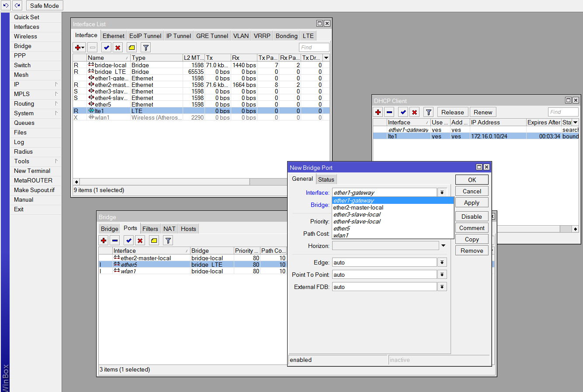
Task: Open the External FDB dropdown
Action: pos(442,287)
